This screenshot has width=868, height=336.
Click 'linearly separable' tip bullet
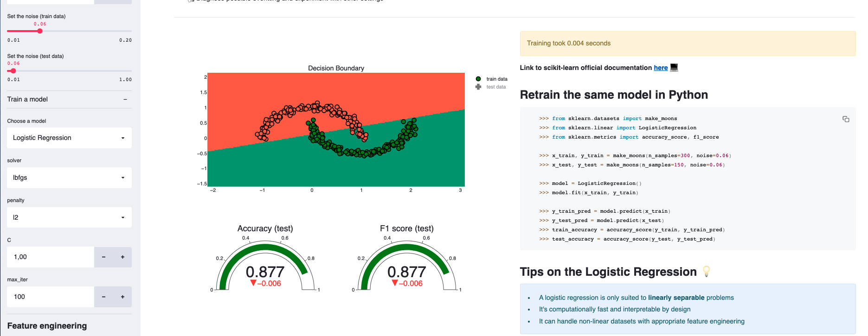click(637, 298)
